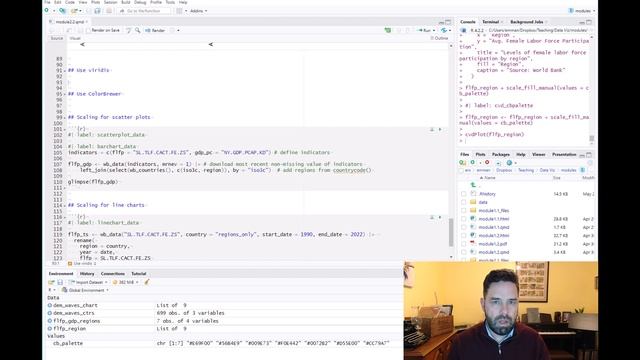Image resolution: width=640 pixels, height=360 pixels.
Task: Open the Run button dropdown arrow
Action: (433, 30)
